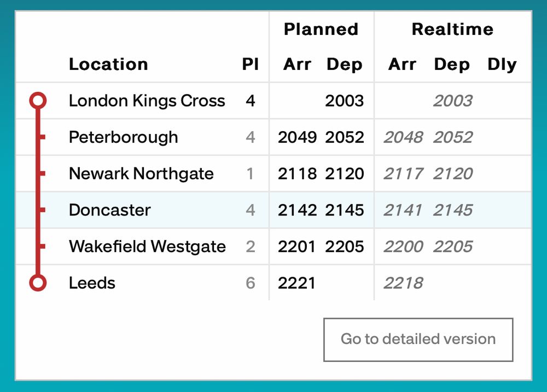The image size is (547, 392).
Task: Click Go to detailed version
Action: 418,339
